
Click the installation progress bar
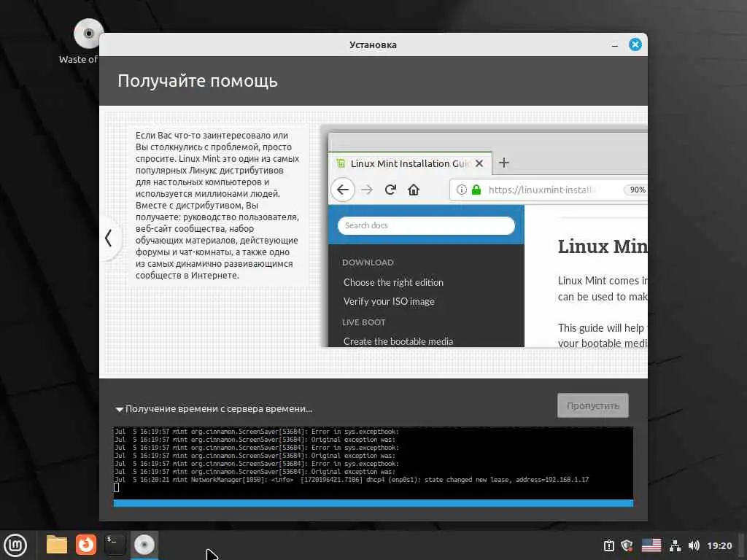tap(373, 503)
